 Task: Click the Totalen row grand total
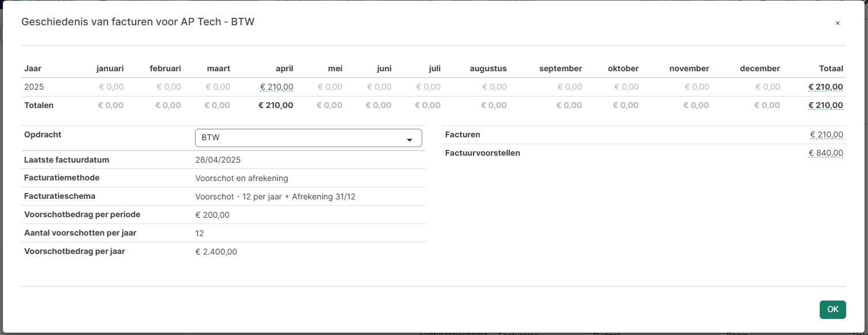(825, 105)
